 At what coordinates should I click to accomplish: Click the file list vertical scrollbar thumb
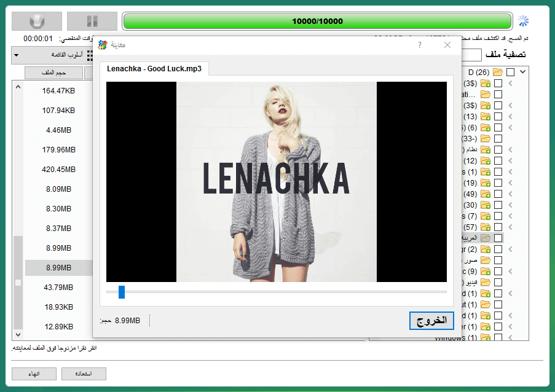point(18,282)
